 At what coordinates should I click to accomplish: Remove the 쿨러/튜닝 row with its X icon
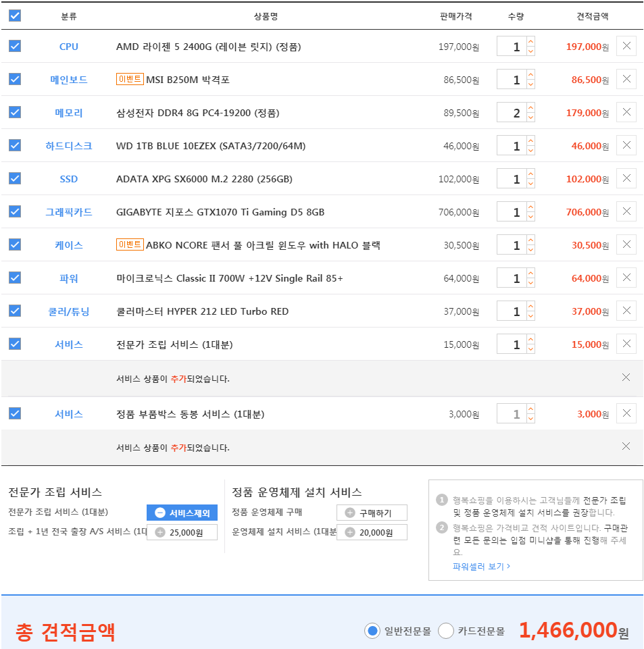tap(626, 311)
